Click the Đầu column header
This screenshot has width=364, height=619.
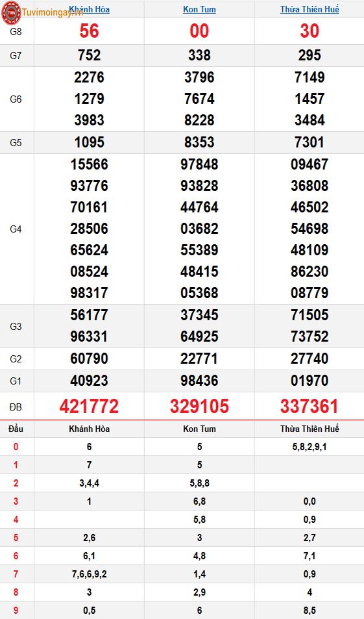[16, 429]
